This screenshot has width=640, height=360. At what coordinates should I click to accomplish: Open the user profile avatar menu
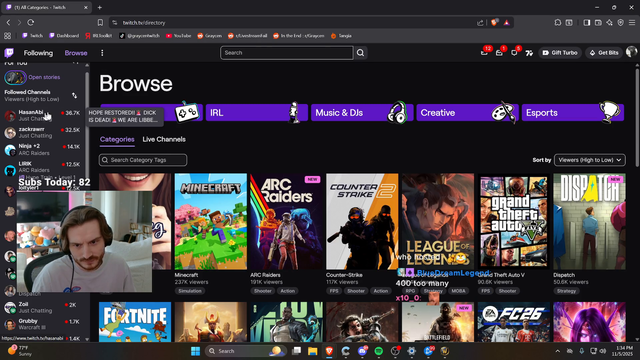tap(631, 52)
